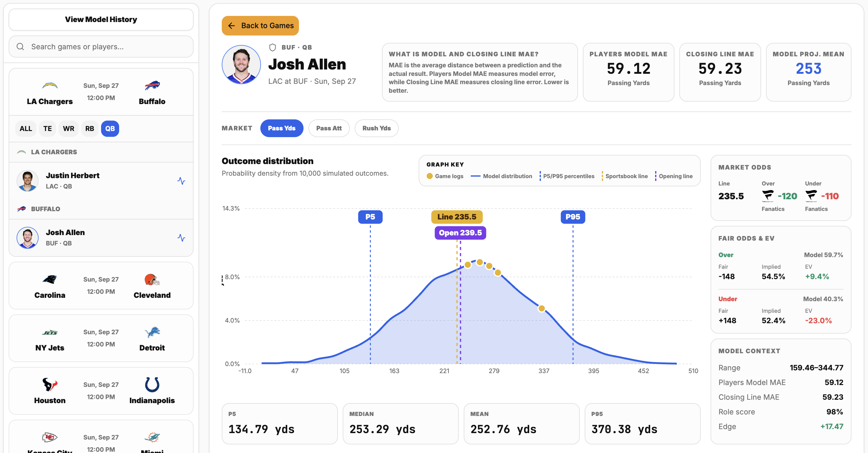The image size is (868, 453).
Task: Click the Line 235.5 sportsbook marker
Action: tap(457, 217)
